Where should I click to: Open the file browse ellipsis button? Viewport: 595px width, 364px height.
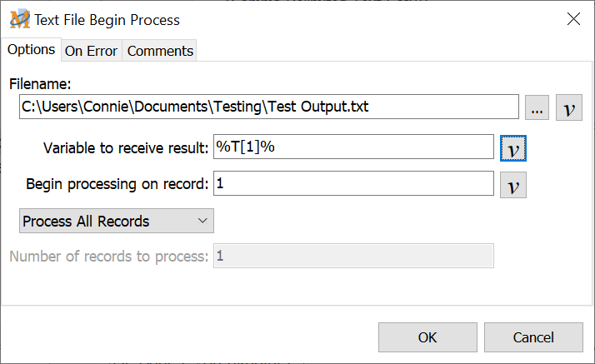537,108
